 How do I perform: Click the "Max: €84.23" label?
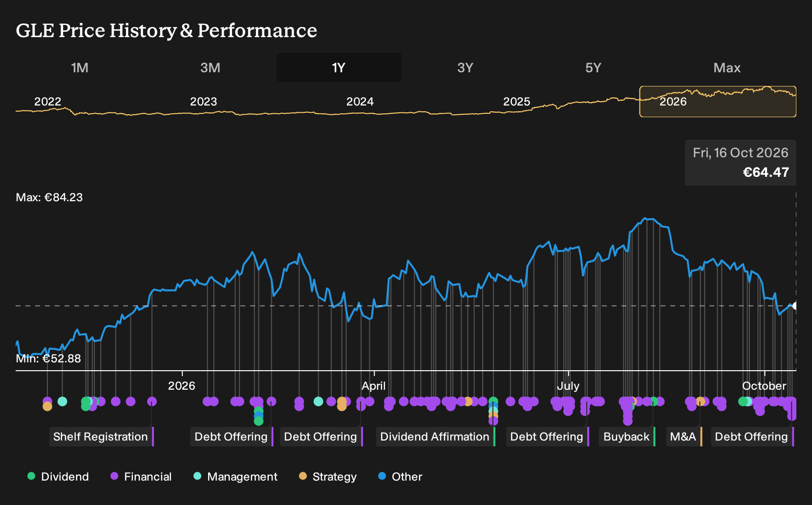(x=49, y=197)
